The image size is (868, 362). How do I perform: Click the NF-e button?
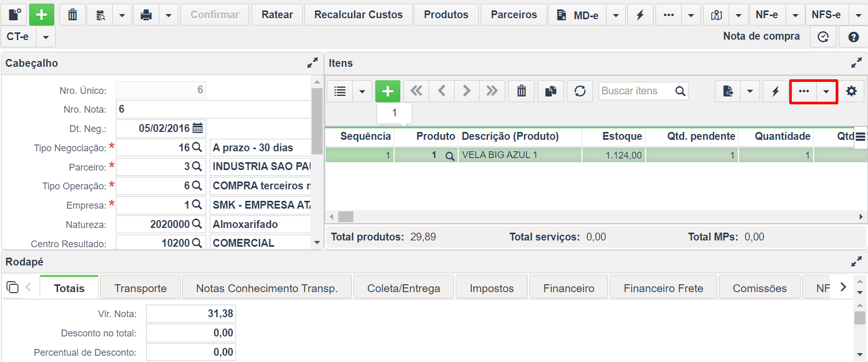[767, 15]
